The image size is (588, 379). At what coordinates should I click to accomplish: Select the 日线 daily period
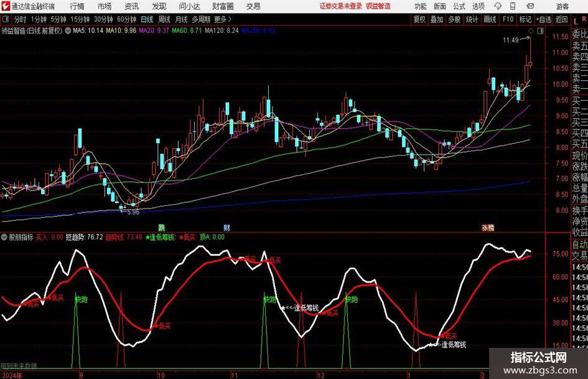(x=147, y=19)
